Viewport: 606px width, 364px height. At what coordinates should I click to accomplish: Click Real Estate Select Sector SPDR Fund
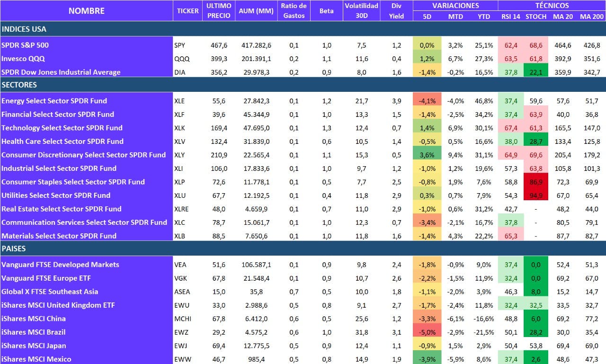[x=87, y=208]
